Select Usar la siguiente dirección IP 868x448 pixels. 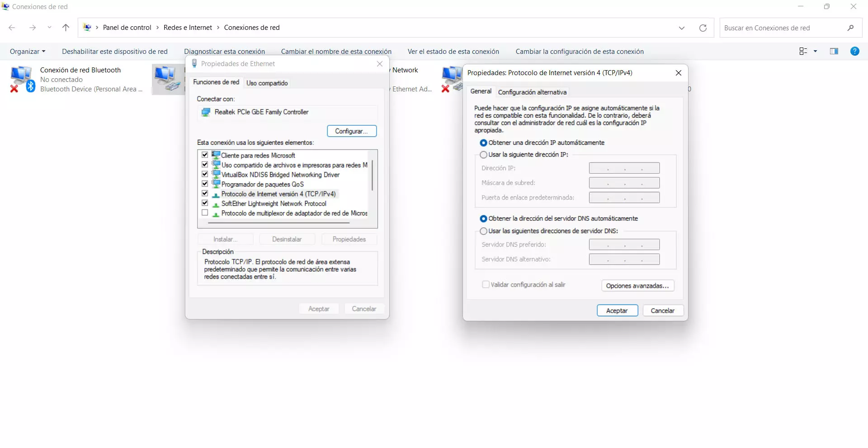pyautogui.click(x=484, y=154)
